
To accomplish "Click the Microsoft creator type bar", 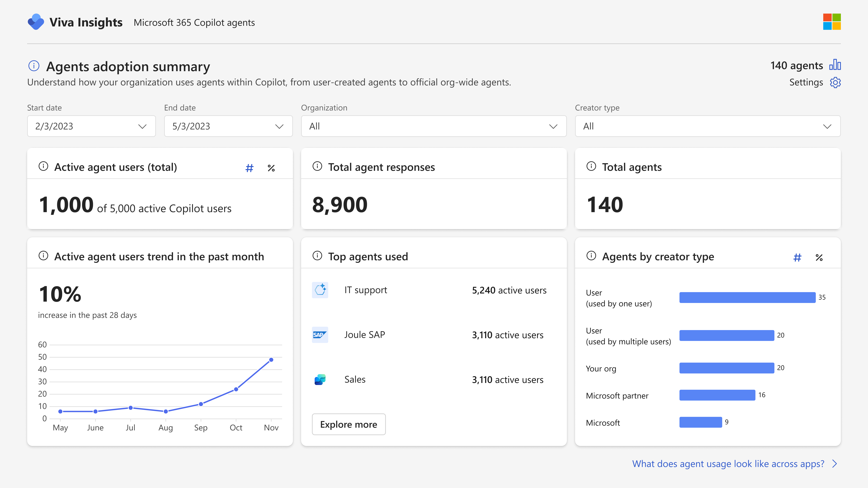I will tap(701, 422).
